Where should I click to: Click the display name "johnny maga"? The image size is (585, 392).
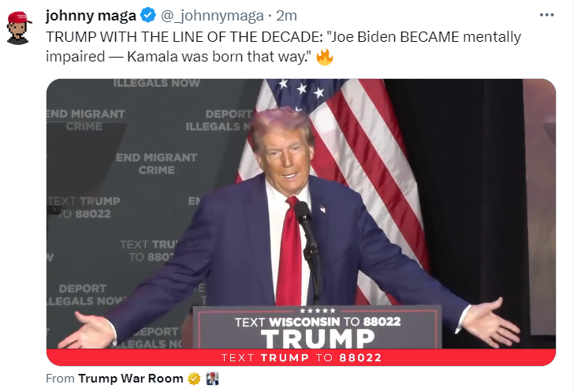(x=91, y=15)
